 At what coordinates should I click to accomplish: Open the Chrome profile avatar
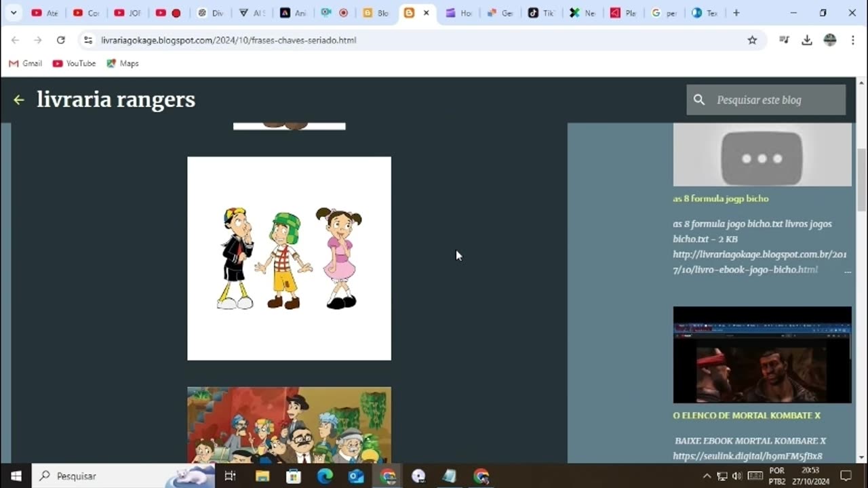tap(830, 40)
